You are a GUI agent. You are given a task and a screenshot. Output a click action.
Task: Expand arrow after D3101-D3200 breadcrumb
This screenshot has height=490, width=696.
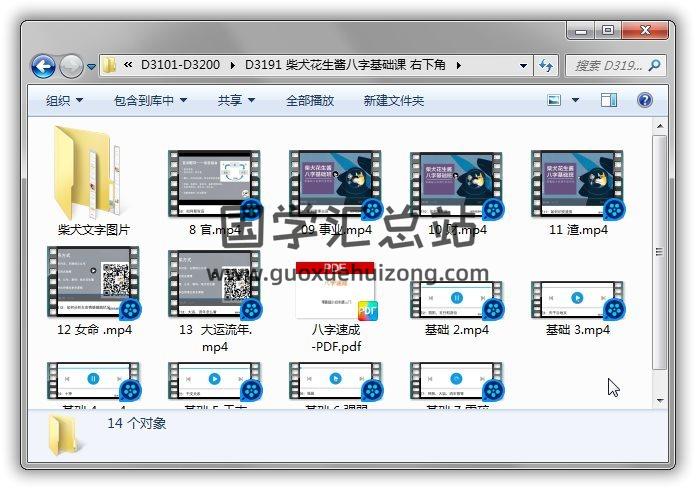233,66
